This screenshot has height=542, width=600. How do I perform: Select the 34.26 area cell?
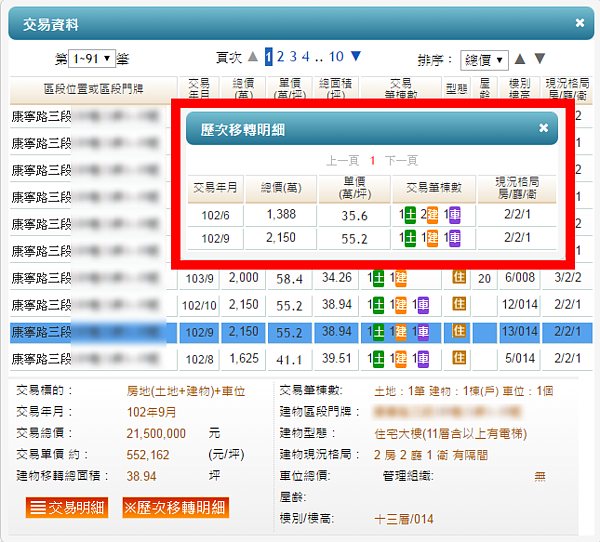pos(336,278)
